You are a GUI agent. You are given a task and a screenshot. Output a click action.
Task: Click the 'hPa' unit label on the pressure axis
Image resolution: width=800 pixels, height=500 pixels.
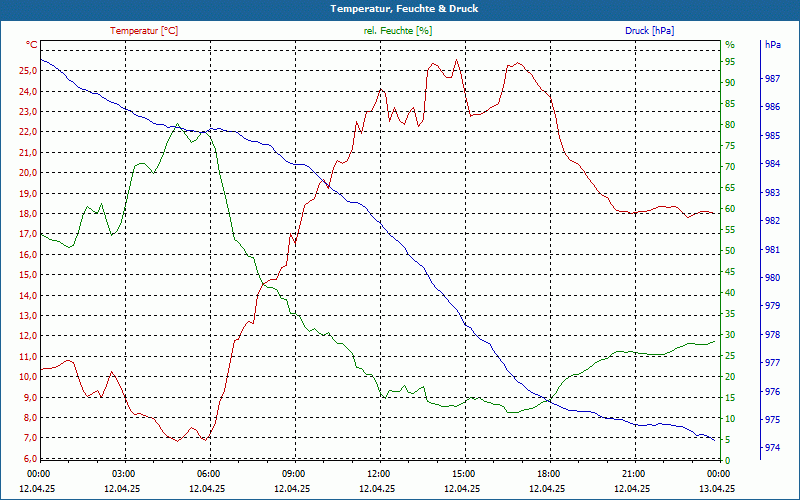[x=772, y=45]
